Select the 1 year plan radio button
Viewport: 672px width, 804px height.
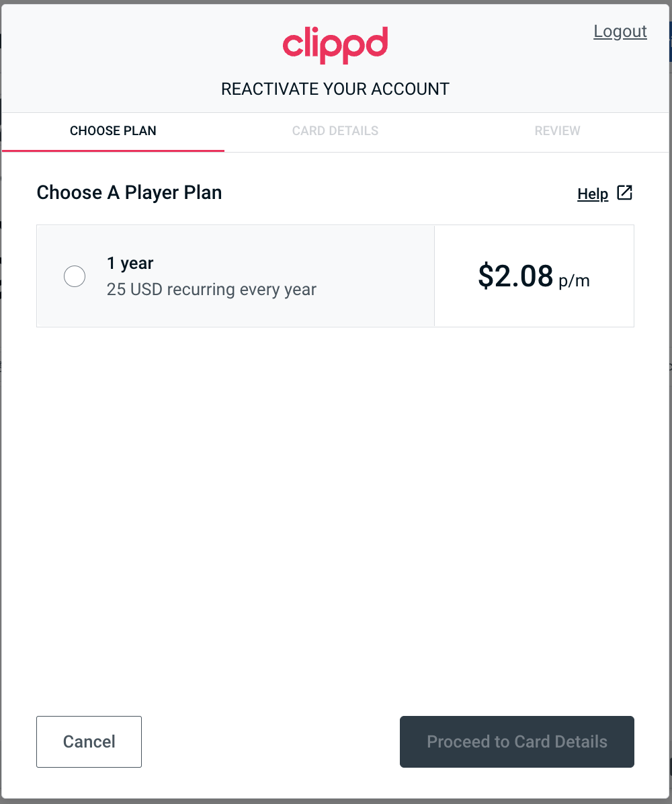[x=74, y=276]
